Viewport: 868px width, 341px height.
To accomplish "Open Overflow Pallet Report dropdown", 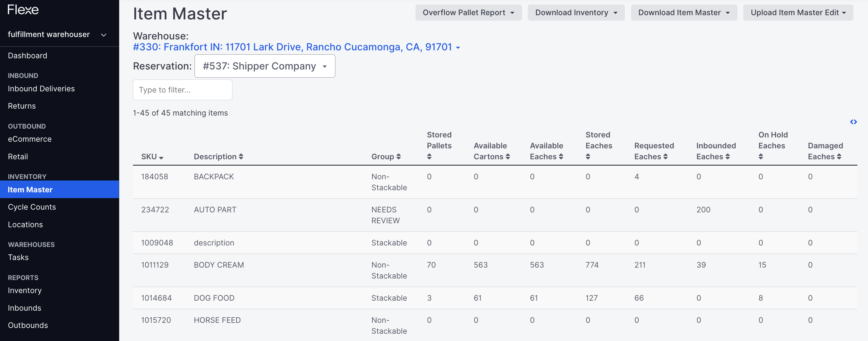I will pos(468,13).
